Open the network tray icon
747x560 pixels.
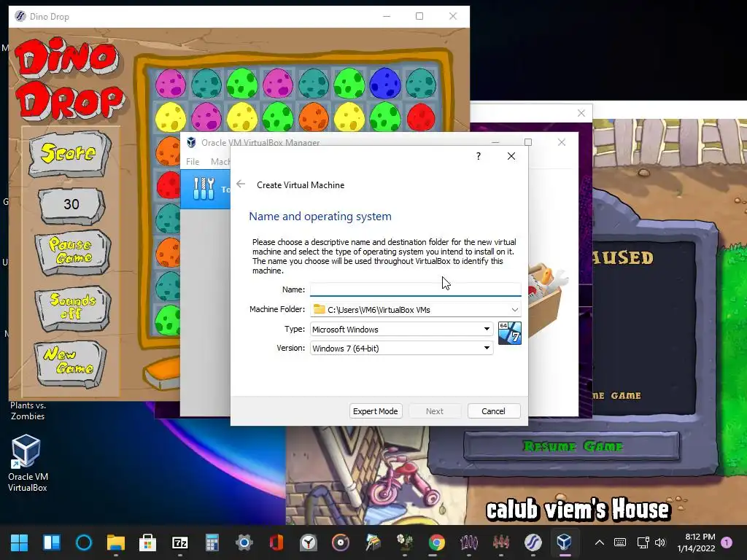[x=643, y=542]
